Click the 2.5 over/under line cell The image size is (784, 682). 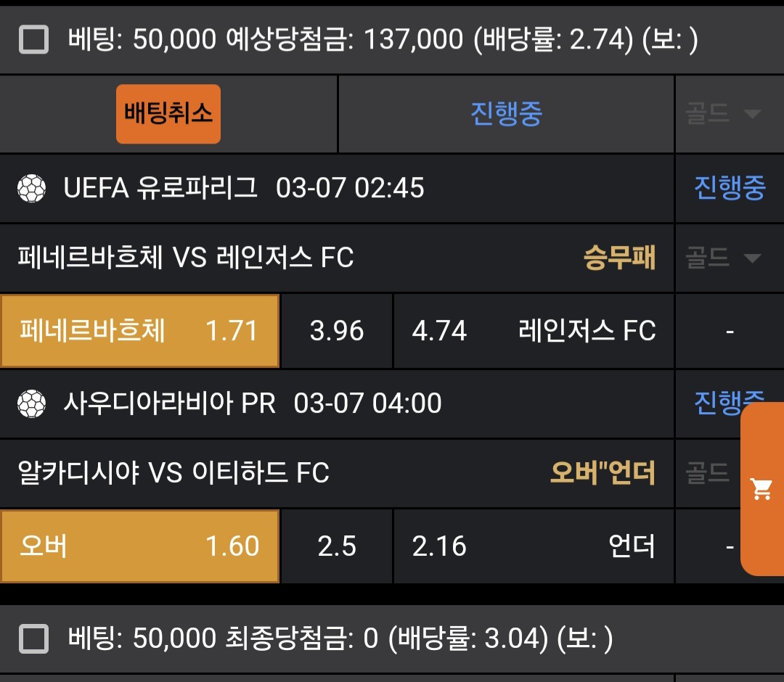coord(337,546)
